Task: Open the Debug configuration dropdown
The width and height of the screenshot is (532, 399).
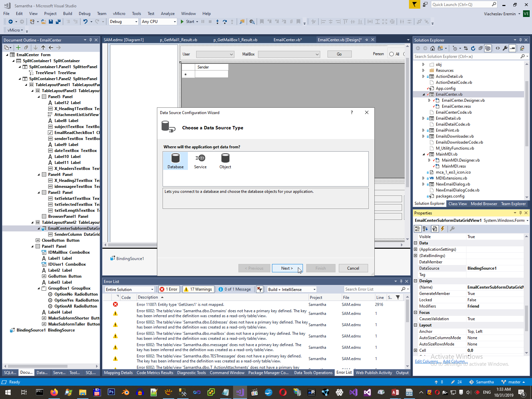Action: [123, 22]
